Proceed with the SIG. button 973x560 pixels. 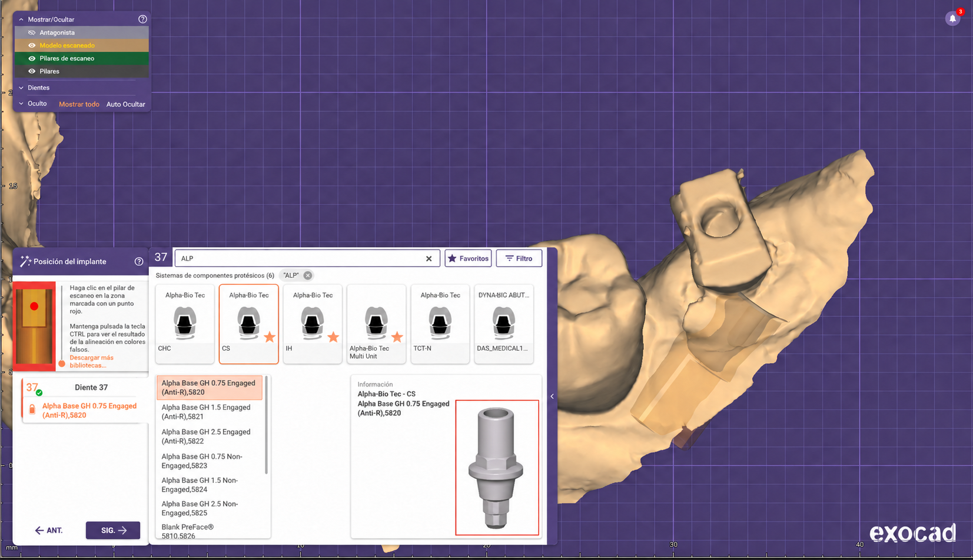(113, 530)
